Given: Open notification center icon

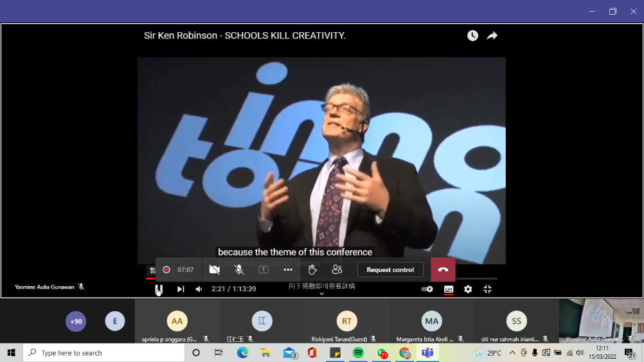Looking at the screenshot, I should click(630, 353).
